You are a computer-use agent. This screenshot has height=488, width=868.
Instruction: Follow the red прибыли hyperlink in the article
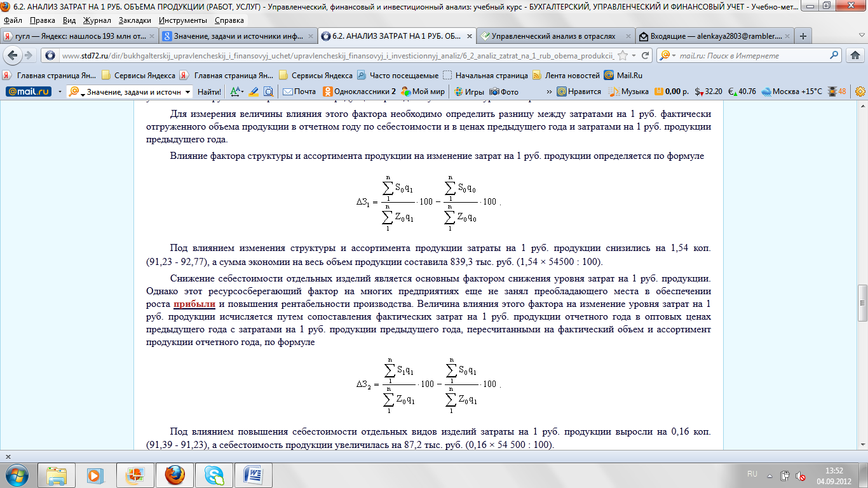pos(194,303)
